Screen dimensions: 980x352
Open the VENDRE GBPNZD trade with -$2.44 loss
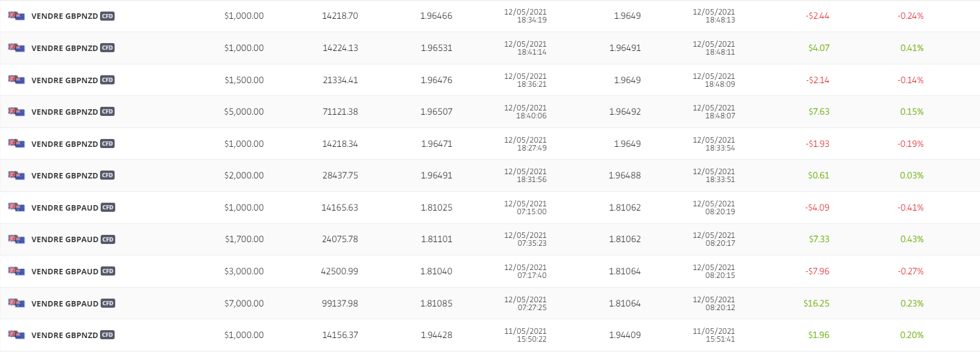point(64,16)
